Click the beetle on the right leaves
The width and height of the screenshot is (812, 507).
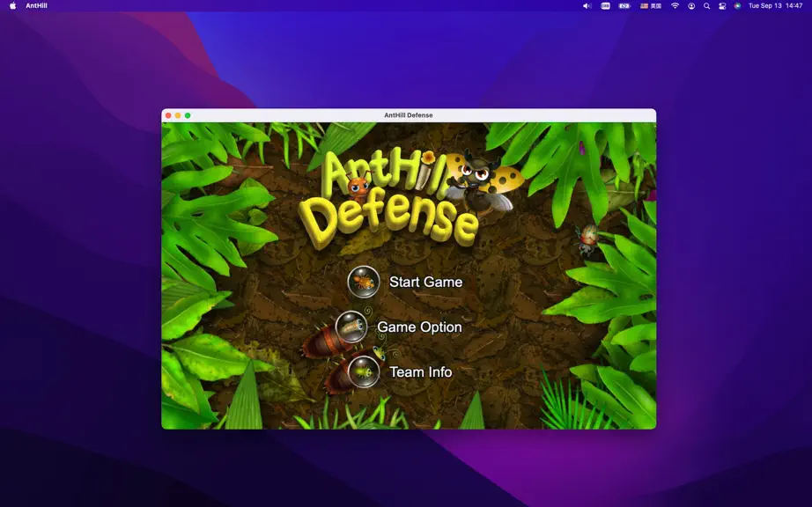[587, 240]
